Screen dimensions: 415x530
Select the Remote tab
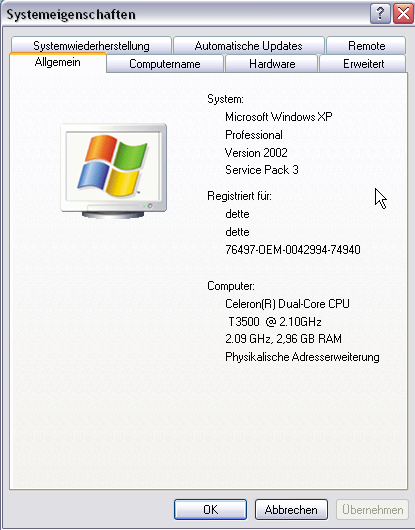pyautogui.click(x=366, y=46)
